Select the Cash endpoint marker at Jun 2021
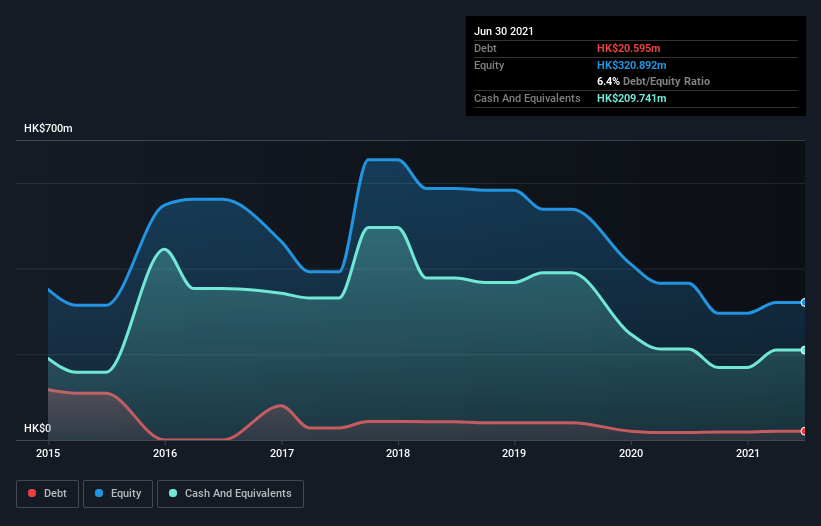This screenshot has height=526, width=821. tap(804, 350)
